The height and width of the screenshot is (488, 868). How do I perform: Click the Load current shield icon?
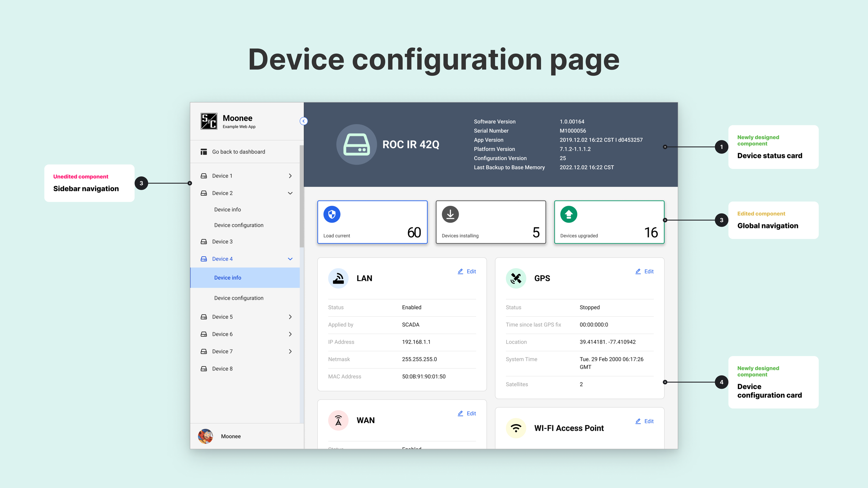pyautogui.click(x=332, y=214)
